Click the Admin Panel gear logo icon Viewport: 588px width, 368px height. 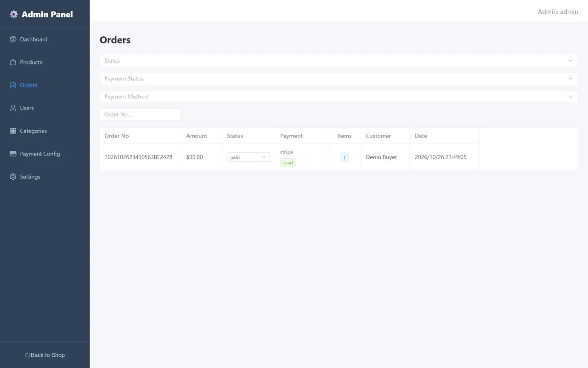tap(14, 14)
